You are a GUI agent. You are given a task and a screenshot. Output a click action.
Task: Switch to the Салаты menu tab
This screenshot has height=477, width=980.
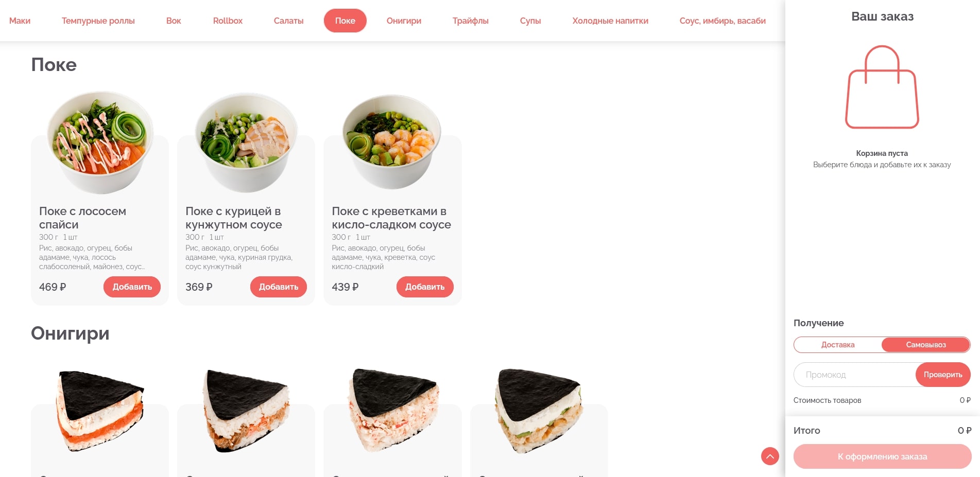point(288,21)
